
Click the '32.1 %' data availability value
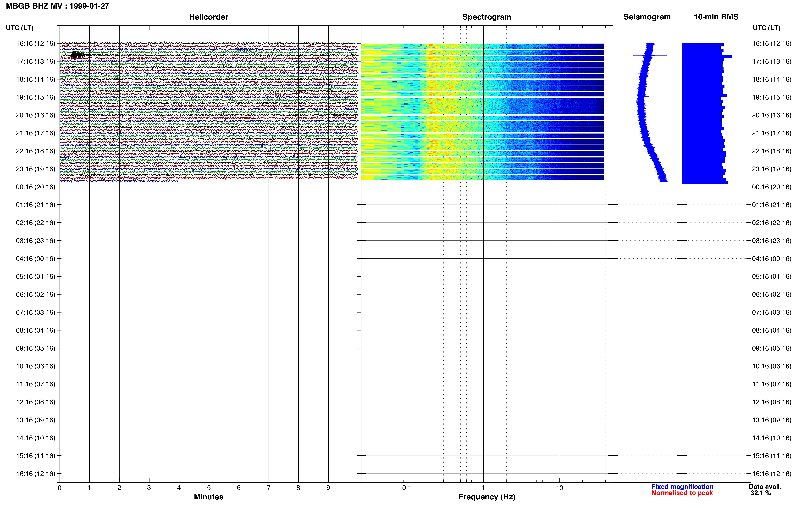(761, 493)
